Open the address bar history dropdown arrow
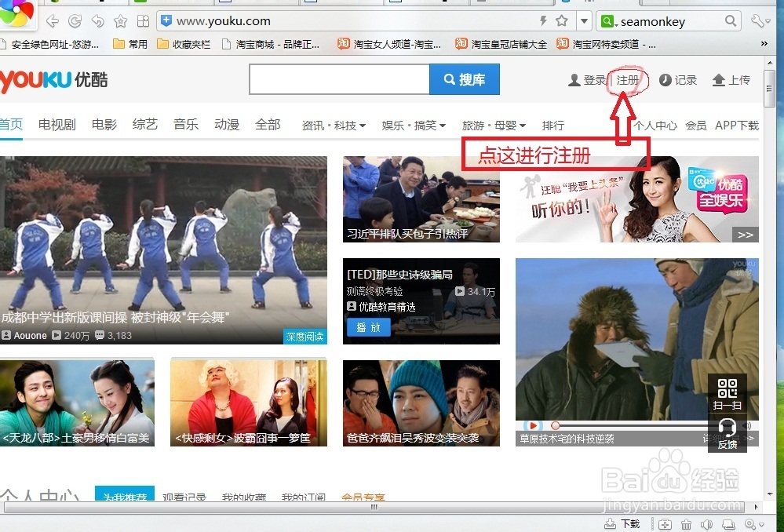 (584, 21)
